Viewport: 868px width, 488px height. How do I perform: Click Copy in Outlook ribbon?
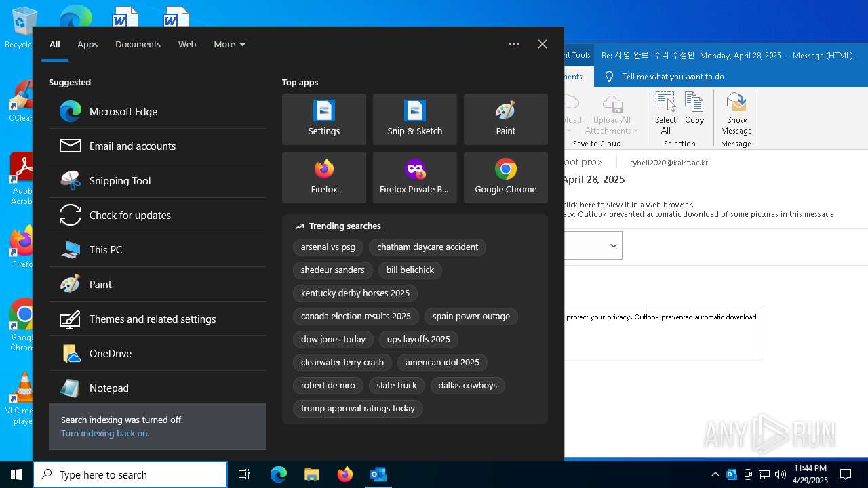(694, 108)
